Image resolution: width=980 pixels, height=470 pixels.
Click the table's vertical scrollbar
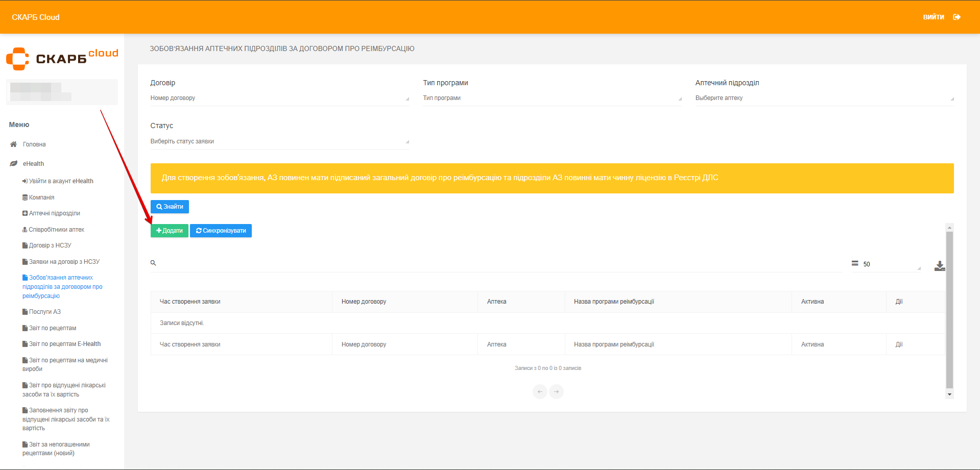[949, 309]
